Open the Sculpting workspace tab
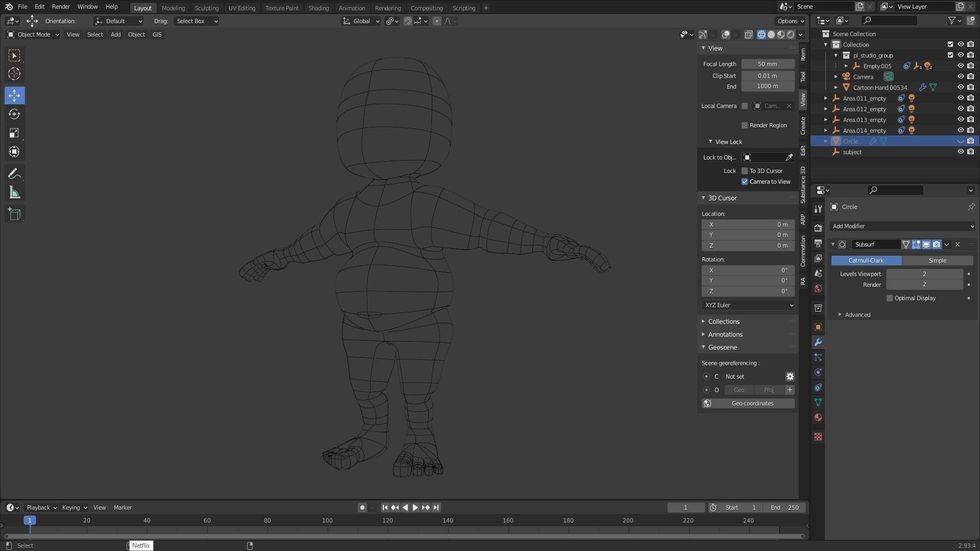The width and height of the screenshot is (980, 551). coord(205,8)
